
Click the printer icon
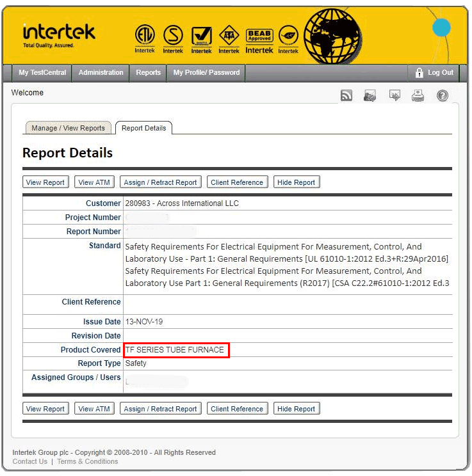tap(418, 96)
